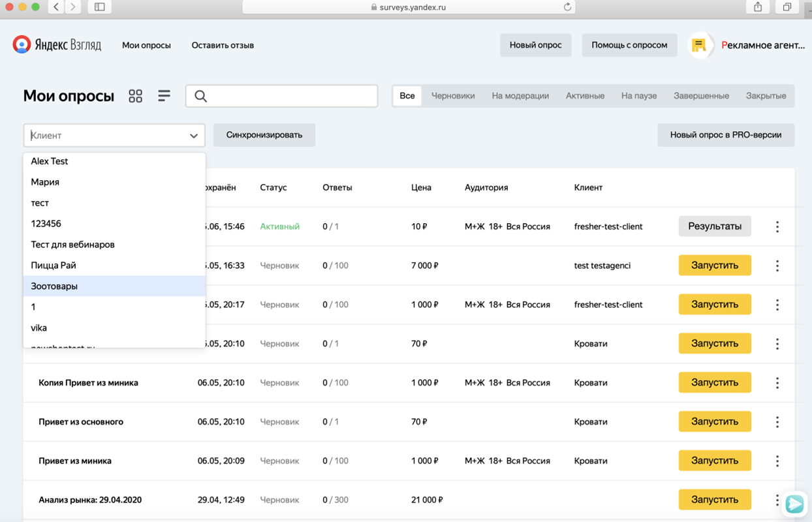The width and height of the screenshot is (812, 522).
Task: Select client option named 1
Action: point(114,307)
